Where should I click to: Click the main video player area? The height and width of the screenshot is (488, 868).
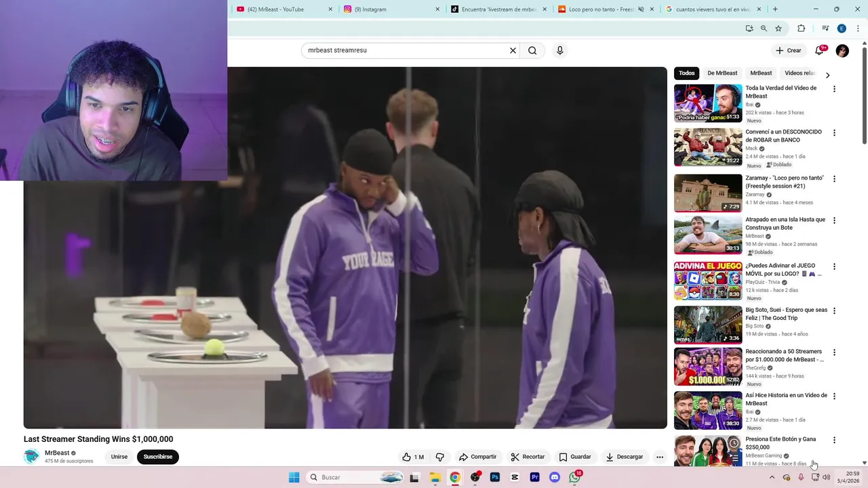pyautogui.click(x=345, y=247)
